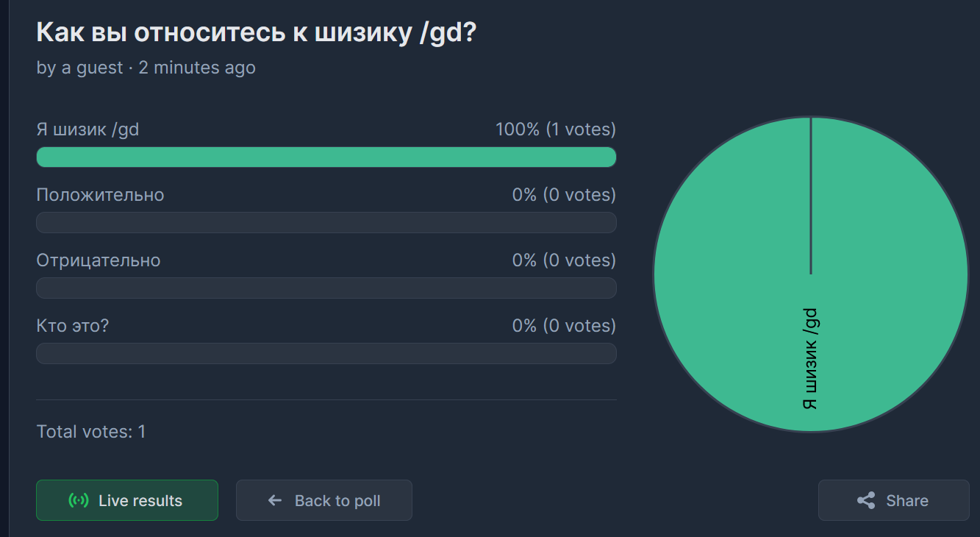Click the Live results broadcast icon

pyautogui.click(x=79, y=501)
